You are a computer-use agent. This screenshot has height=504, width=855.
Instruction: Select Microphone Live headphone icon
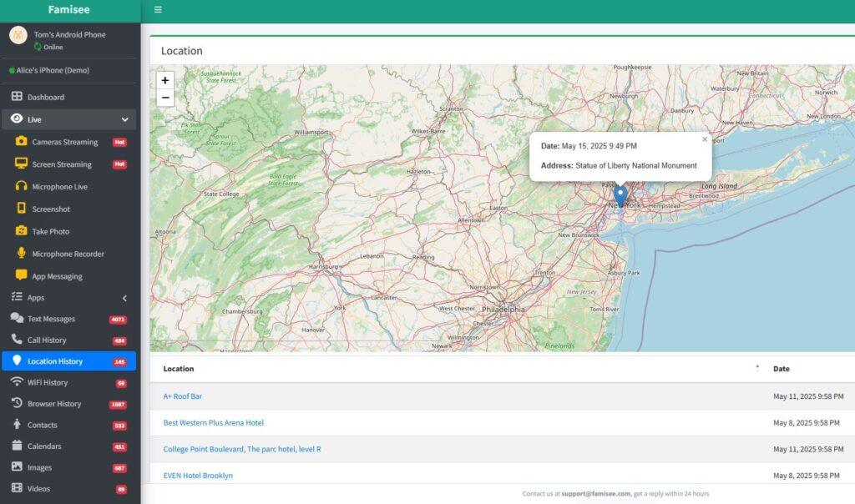click(x=22, y=187)
